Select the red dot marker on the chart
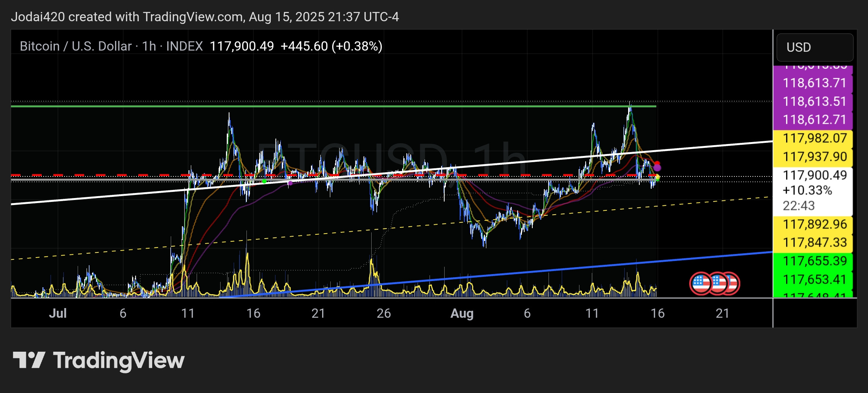Image resolution: width=868 pixels, height=393 pixels. (657, 164)
